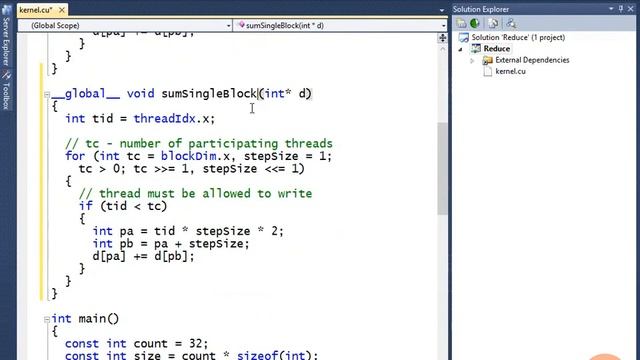Close the kernel.cu editor tab

(62, 9)
